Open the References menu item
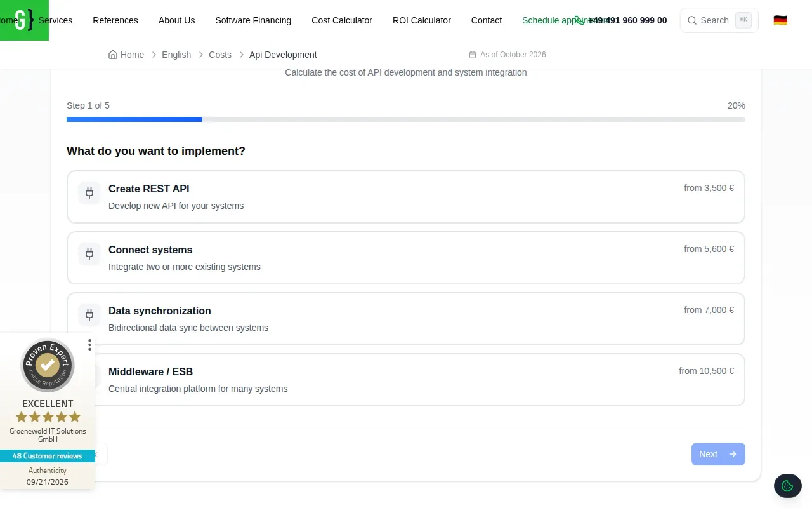812x508 pixels. pyautogui.click(x=115, y=20)
